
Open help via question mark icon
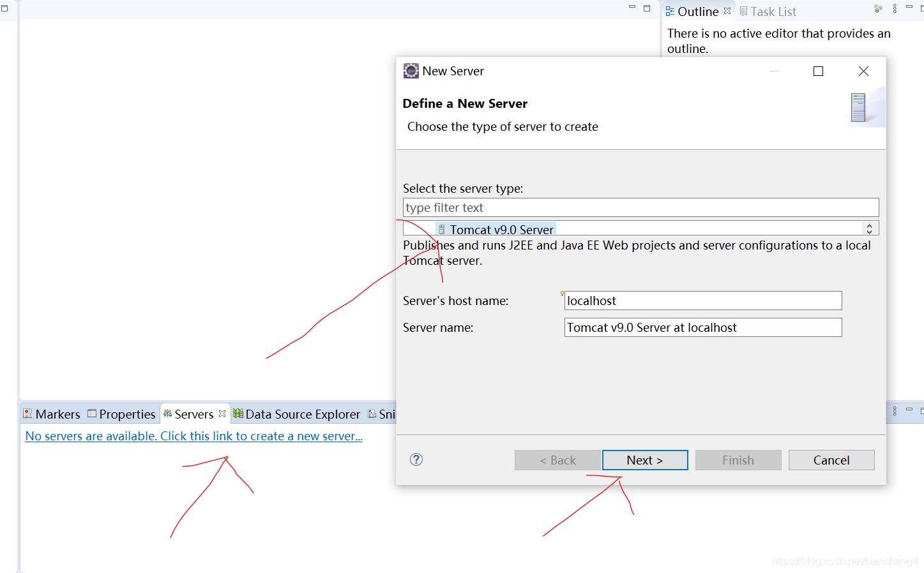416,459
